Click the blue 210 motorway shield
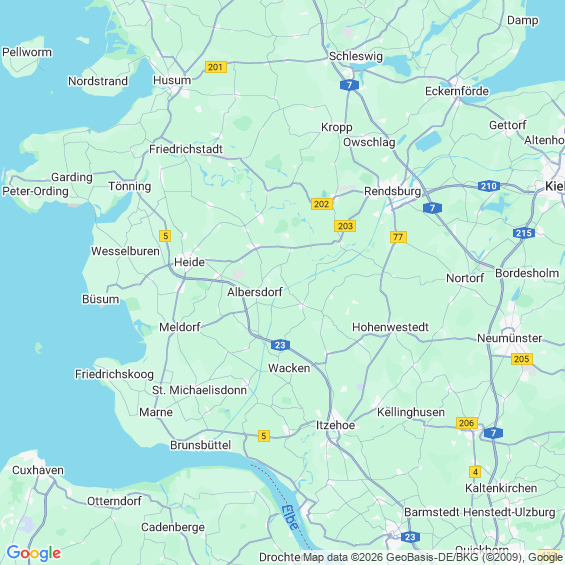565x565 pixels. (x=489, y=186)
